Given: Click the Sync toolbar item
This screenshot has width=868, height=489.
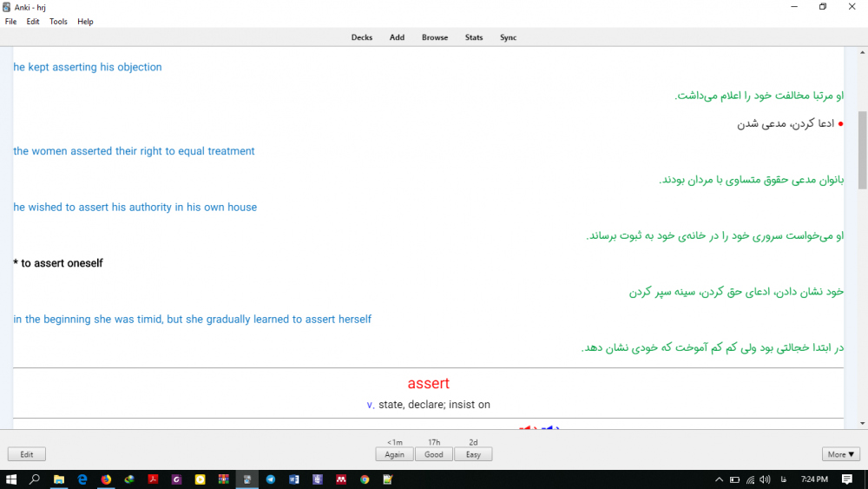Looking at the screenshot, I should [508, 37].
